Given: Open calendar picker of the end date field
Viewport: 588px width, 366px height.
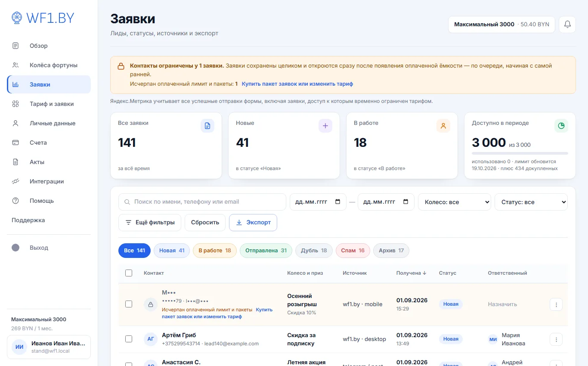Looking at the screenshot, I should (405, 202).
